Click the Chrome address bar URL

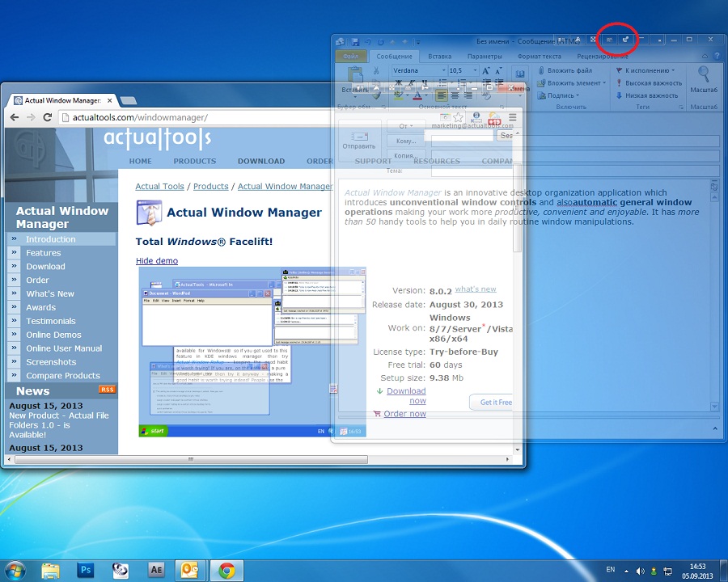[140, 117]
